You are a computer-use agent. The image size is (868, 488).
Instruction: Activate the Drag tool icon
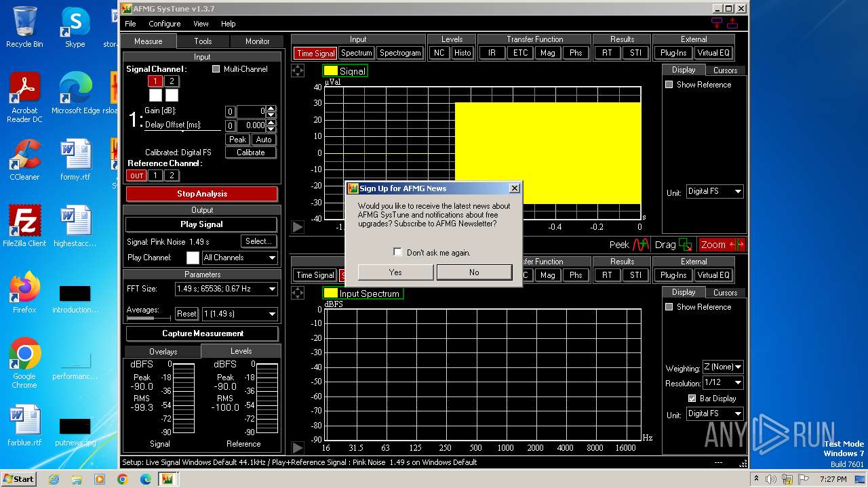coord(686,245)
